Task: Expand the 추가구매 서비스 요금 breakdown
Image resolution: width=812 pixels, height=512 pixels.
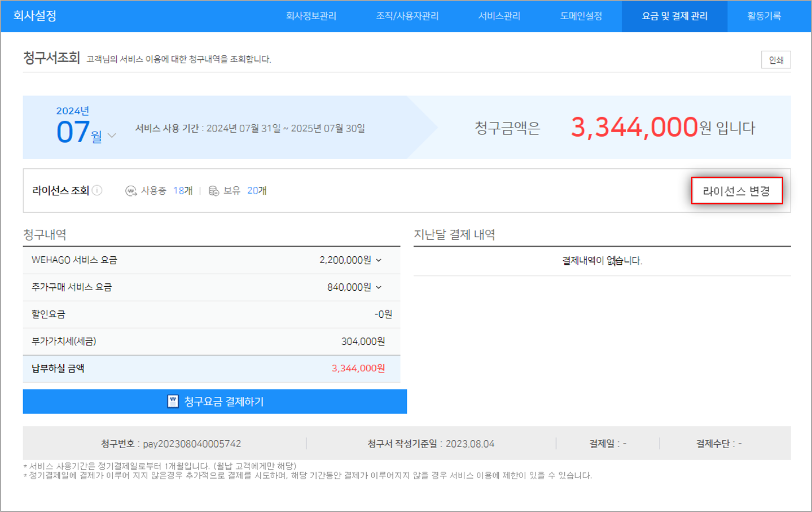Action: pos(379,287)
